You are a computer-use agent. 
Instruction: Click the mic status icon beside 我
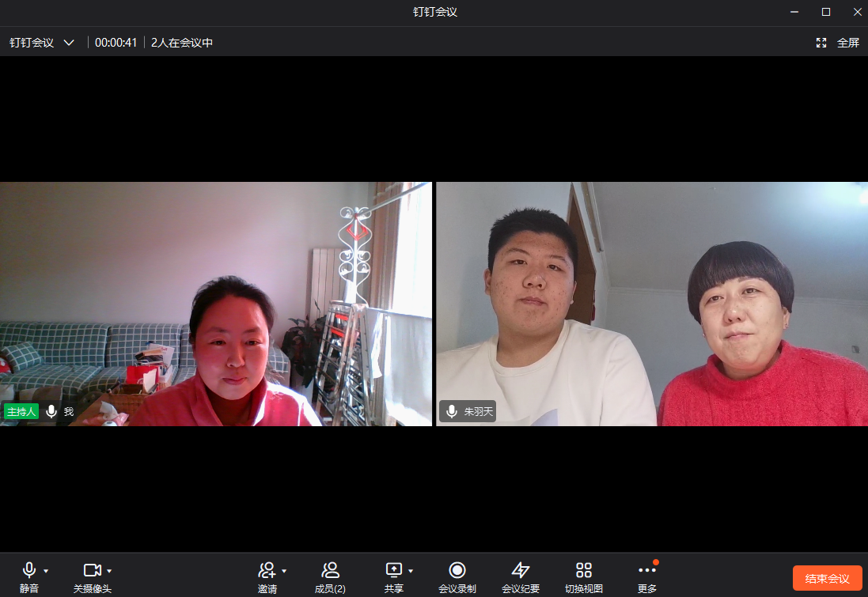(x=51, y=410)
